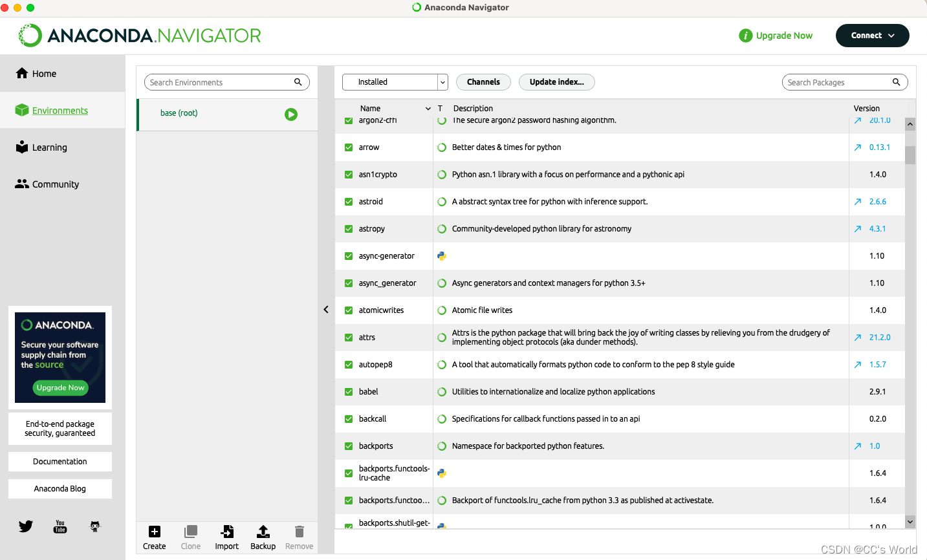Sort by the Version column header

pyautogui.click(x=866, y=109)
